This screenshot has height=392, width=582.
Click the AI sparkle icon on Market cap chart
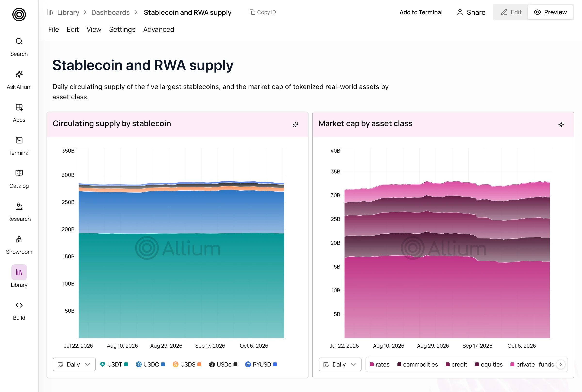coord(561,124)
